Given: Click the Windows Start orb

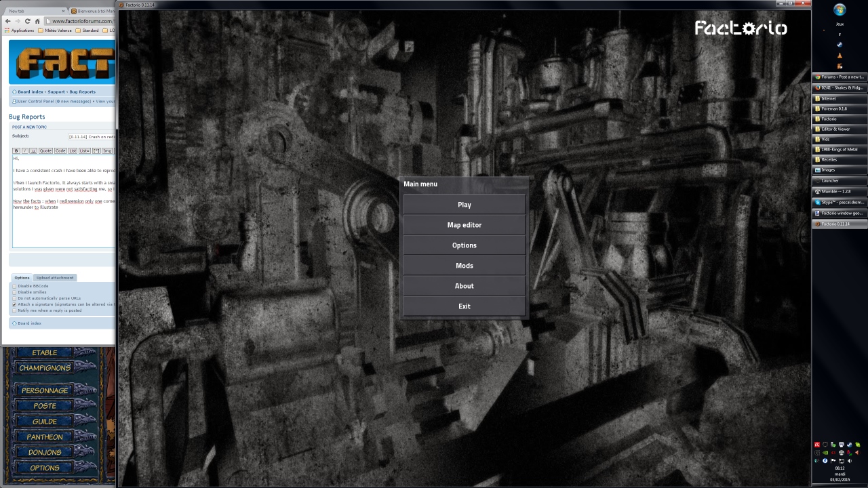Looking at the screenshot, I should pyautogui.click(x=840, y=9).
